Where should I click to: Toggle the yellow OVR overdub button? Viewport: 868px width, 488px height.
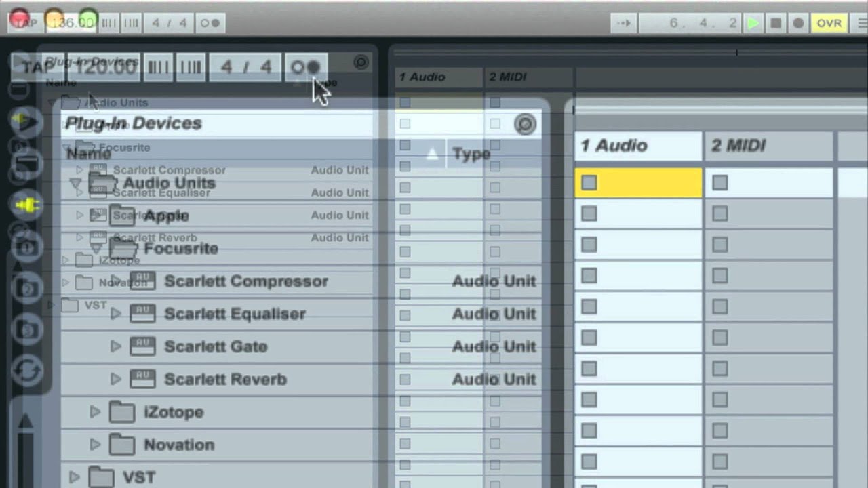[x=829, y=23]
